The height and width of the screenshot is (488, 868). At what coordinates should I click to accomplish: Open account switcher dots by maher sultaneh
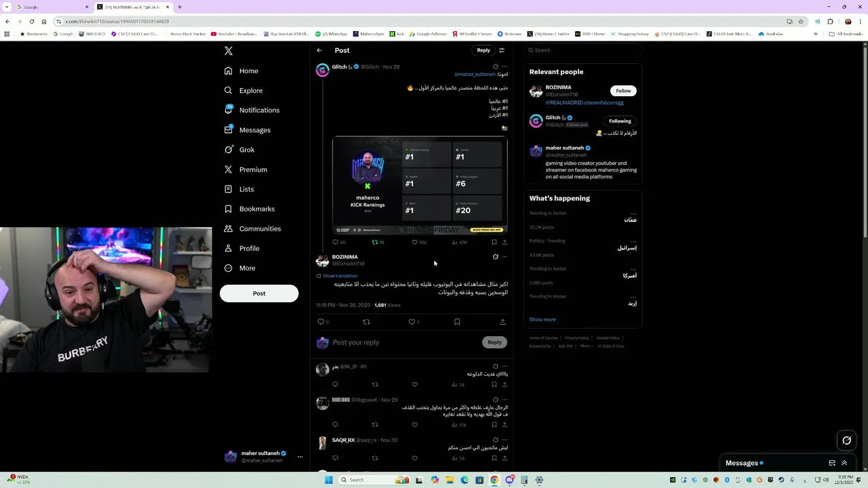tap(300, 457)
